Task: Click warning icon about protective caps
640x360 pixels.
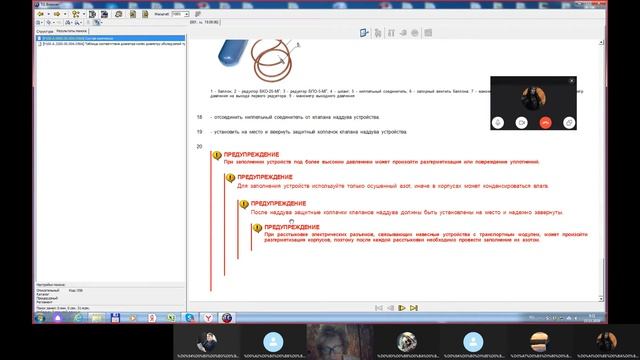Action: click(244, 204)
